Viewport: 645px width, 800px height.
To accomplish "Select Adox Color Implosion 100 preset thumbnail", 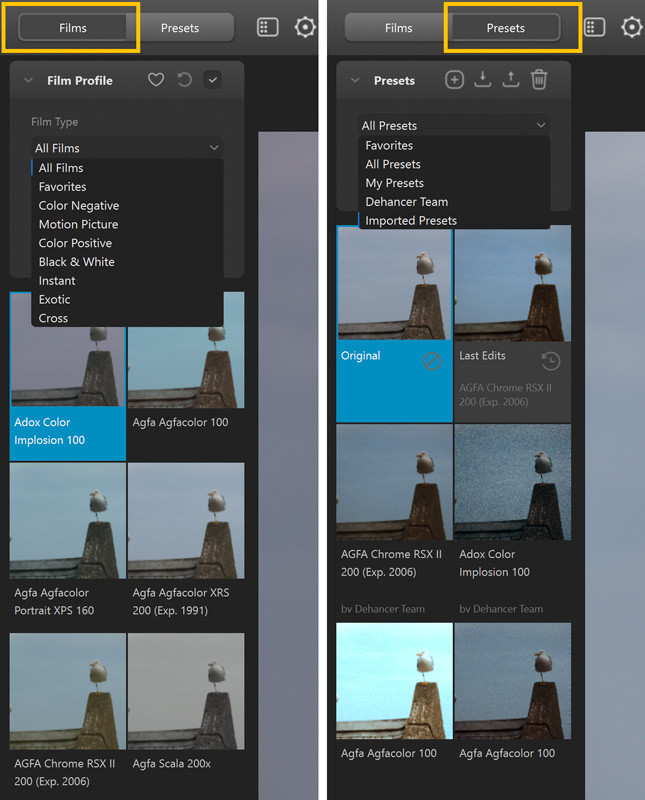I will 513,482.
